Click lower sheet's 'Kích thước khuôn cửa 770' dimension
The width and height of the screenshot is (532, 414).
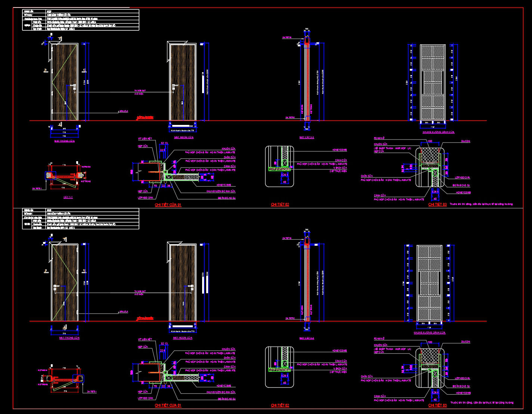182,331
